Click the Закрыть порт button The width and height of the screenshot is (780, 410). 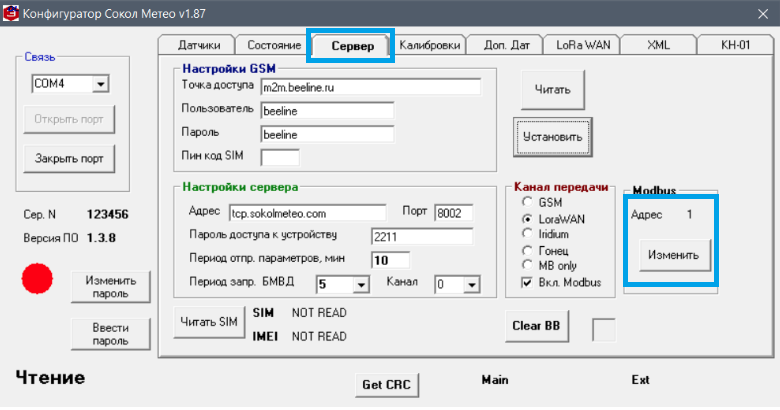point(69,159)
